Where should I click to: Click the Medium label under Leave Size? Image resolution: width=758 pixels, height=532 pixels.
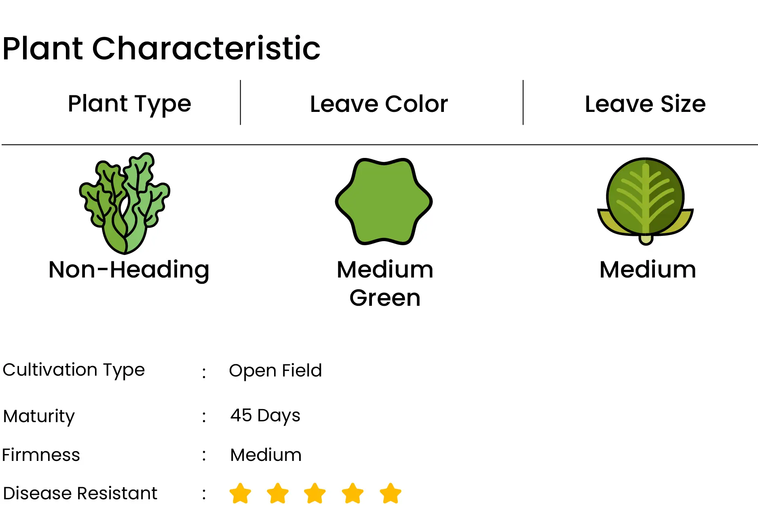[648, 269]
